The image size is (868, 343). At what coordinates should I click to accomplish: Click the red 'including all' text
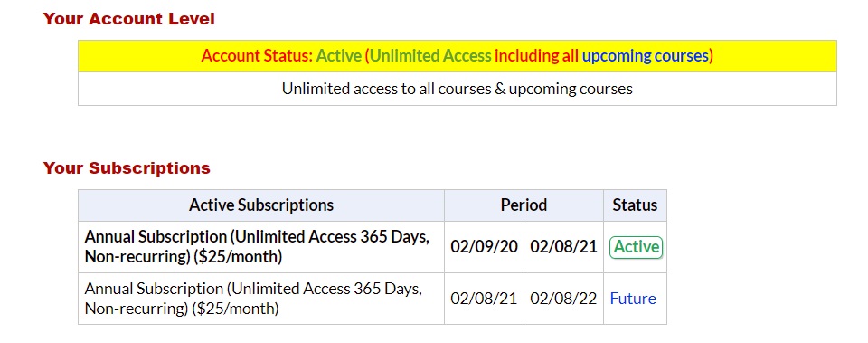point(536,56)
